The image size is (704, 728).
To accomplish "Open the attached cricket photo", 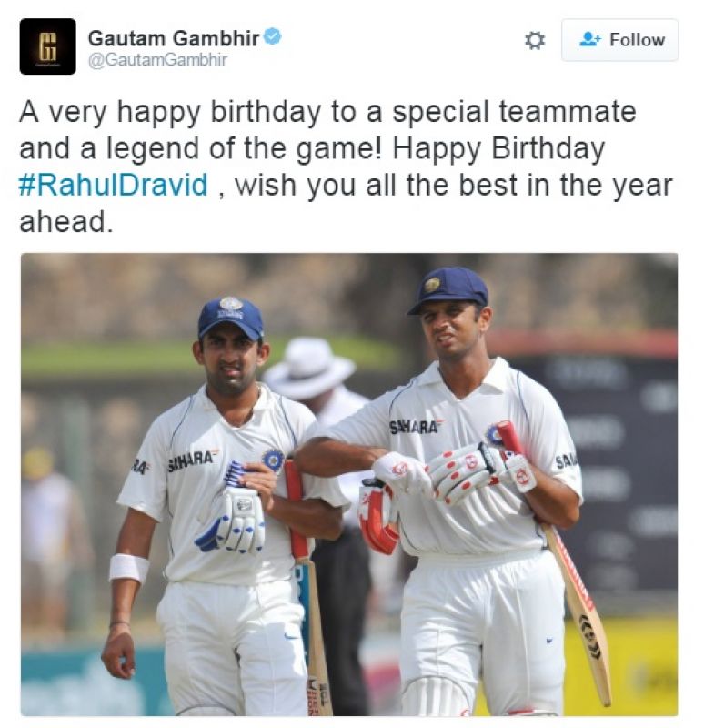I will pos(349,484).
